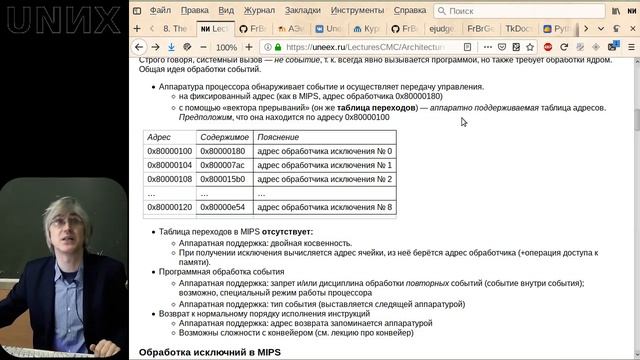Open the Инструменты menu

click(x=357, y=10)
